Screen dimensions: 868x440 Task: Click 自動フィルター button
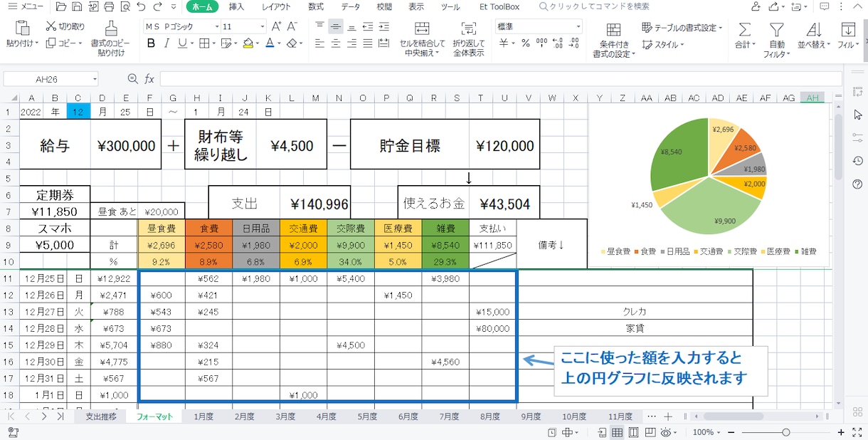point(776,39)
